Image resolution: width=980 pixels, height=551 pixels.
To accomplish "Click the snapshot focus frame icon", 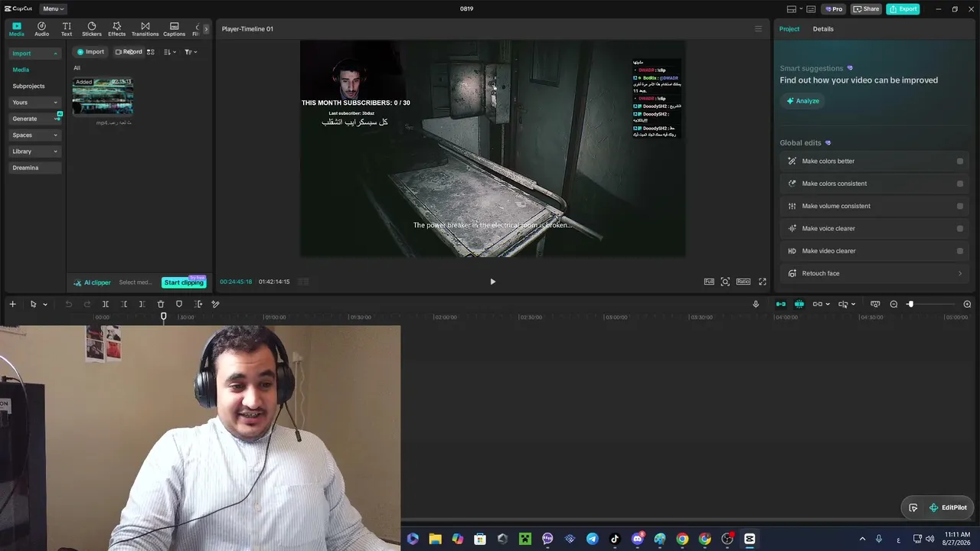I will 725,282.
